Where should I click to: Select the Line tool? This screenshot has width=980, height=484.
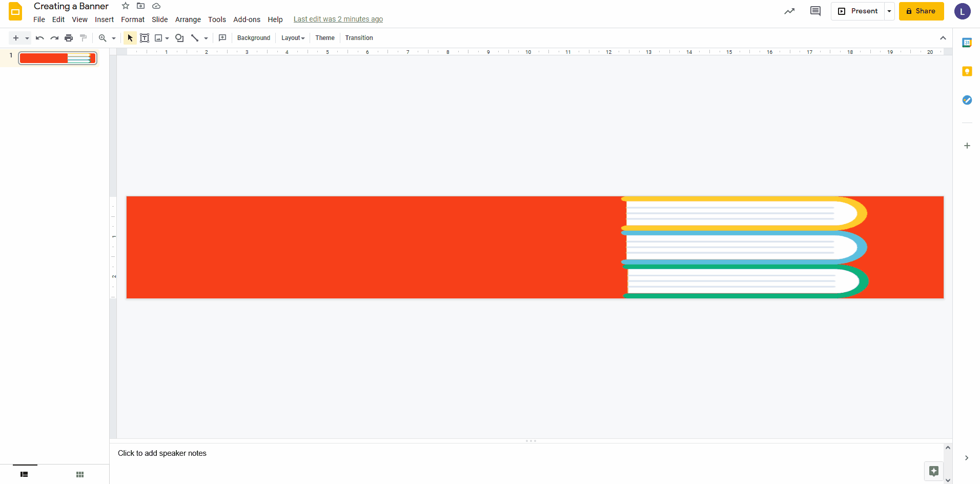pos(195,37)
